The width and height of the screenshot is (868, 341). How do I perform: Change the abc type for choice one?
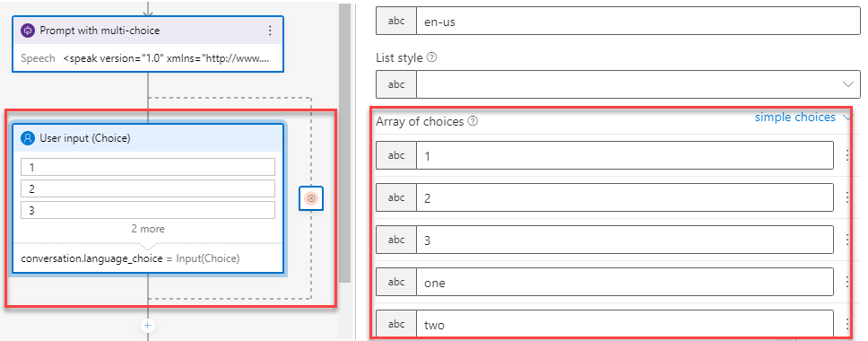coord(396,283)
